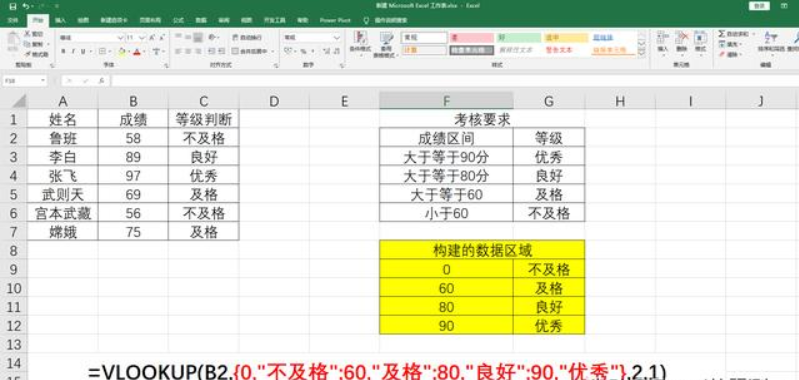The image size is (799, 380).
Task: Open the cell Format menu
Action: point(701,42)
